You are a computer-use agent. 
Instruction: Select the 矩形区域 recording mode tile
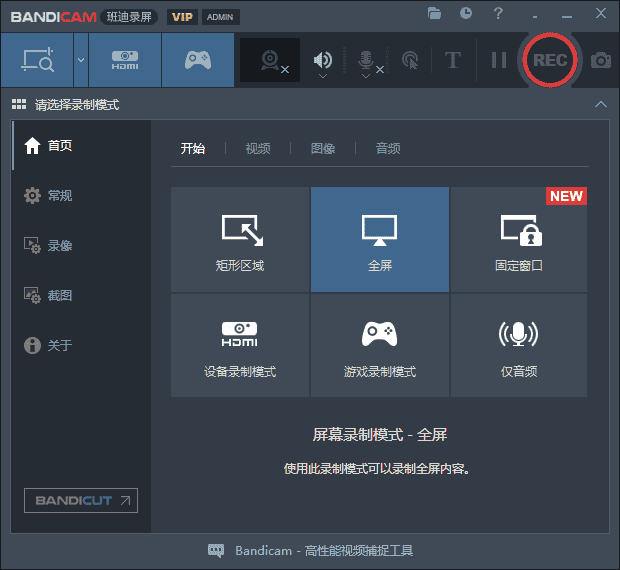coord(240,239)
